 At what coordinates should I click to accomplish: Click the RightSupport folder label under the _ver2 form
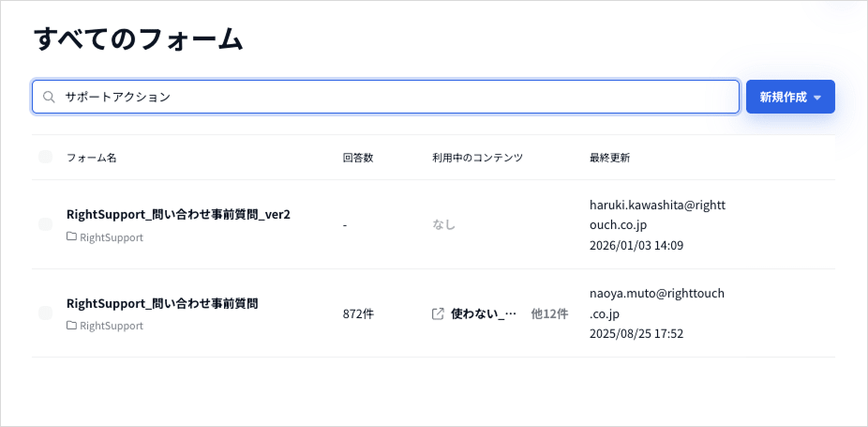(x=112, y=237)
